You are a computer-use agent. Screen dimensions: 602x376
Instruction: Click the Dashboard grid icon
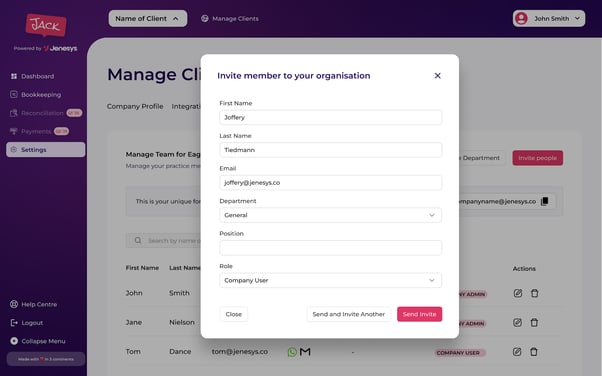14,76
